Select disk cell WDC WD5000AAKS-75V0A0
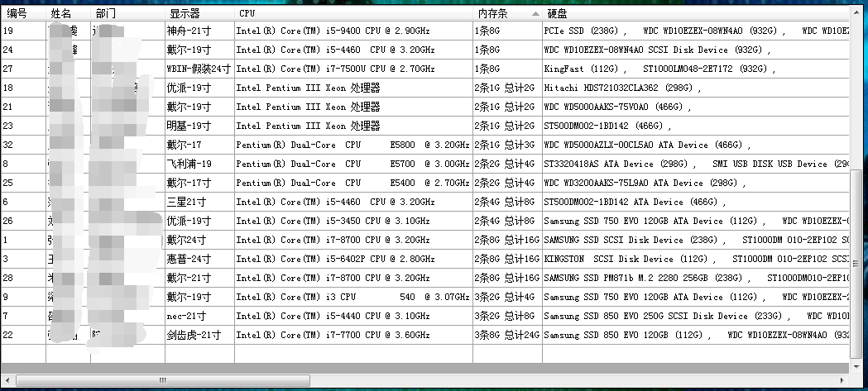 coord(695,107)
